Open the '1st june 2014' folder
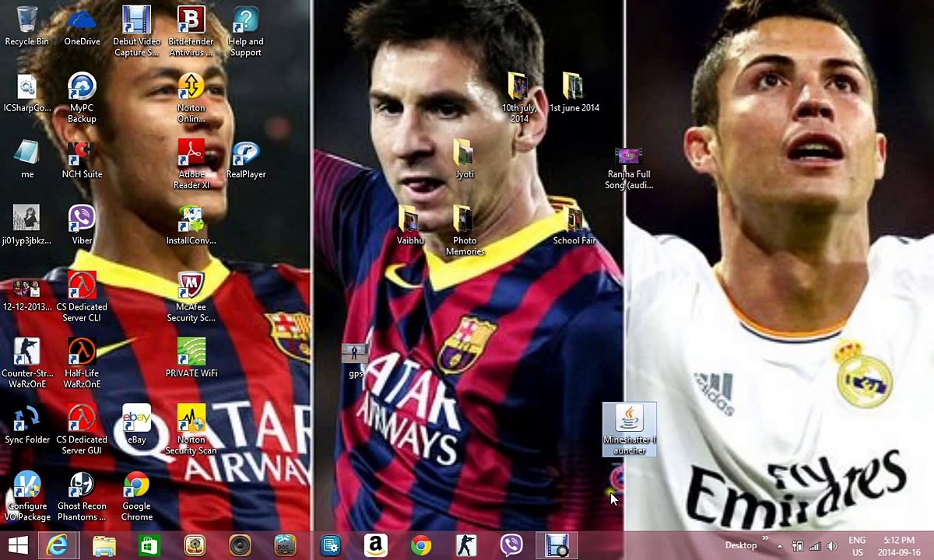Screen dimensions: 934x560 [574, 93]
